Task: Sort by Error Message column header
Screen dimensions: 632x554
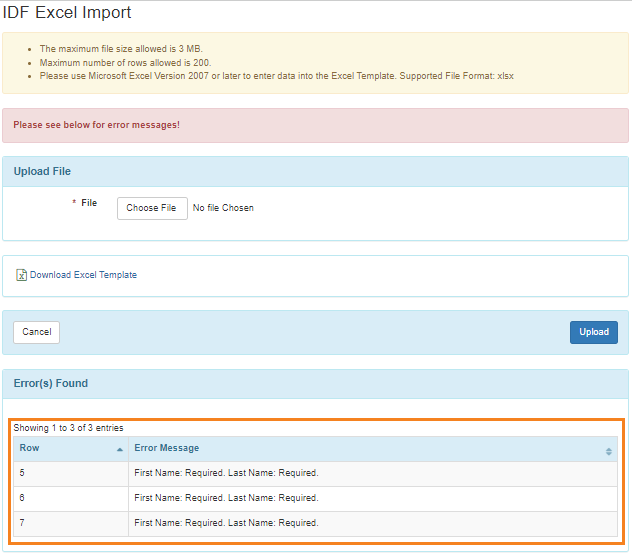Action: [x=373, y=448]
